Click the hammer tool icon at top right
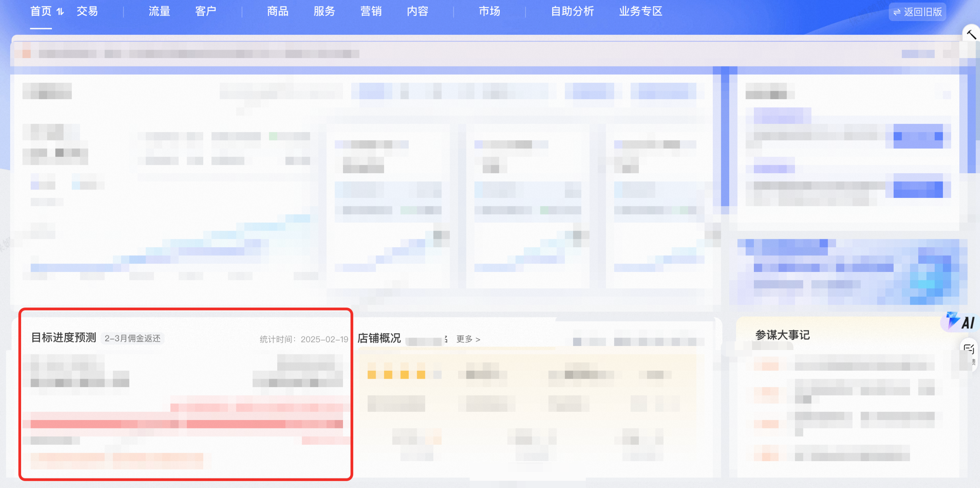Screen dimensions: 980x488 pos(971,34)
